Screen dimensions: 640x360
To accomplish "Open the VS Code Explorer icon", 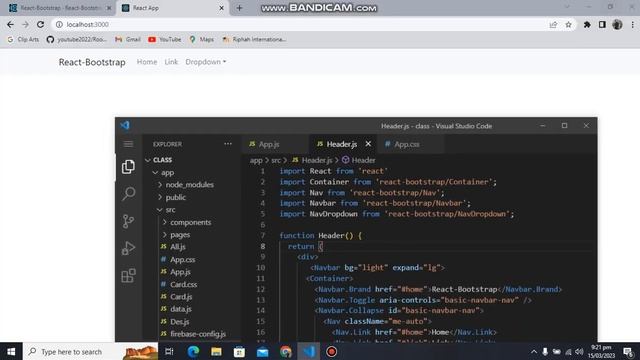I will [x=128, y=167].
